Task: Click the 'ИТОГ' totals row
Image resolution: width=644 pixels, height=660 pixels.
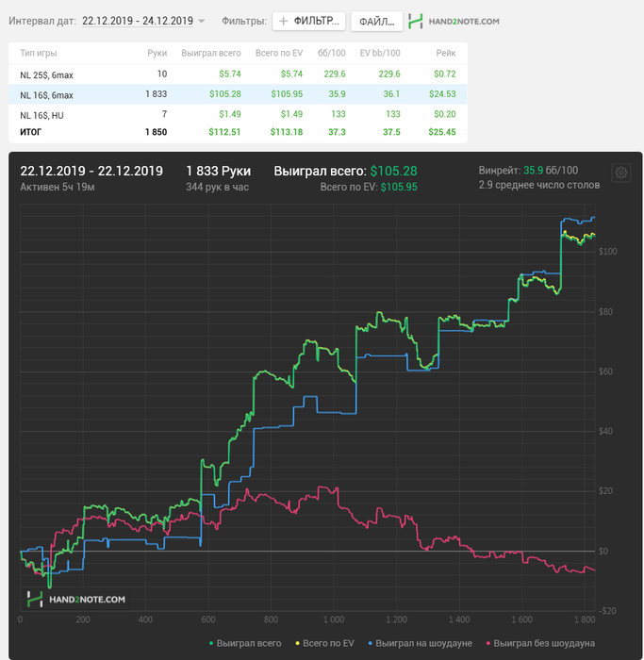Action: pos(34,132)
